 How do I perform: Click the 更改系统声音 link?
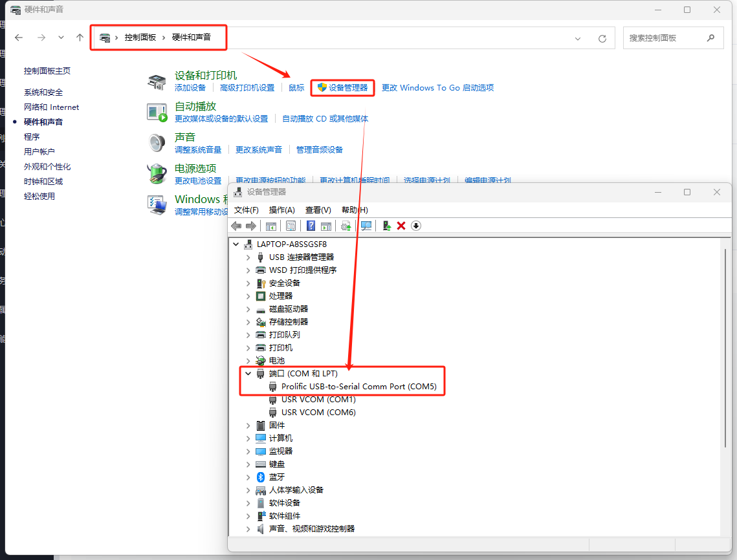tap(259, 150)
